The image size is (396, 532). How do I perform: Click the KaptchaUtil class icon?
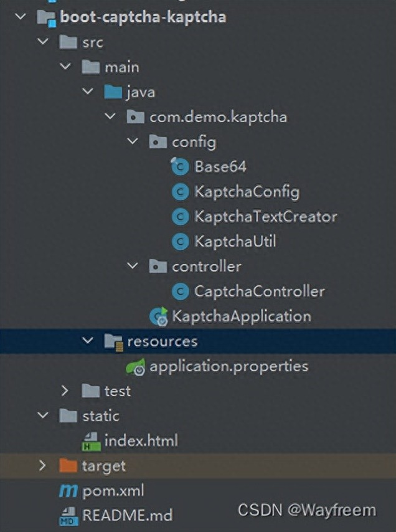[181, 242]
